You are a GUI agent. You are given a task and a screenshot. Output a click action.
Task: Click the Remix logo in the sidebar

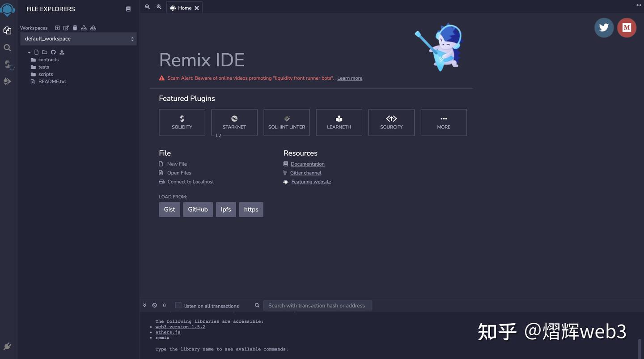8,9
